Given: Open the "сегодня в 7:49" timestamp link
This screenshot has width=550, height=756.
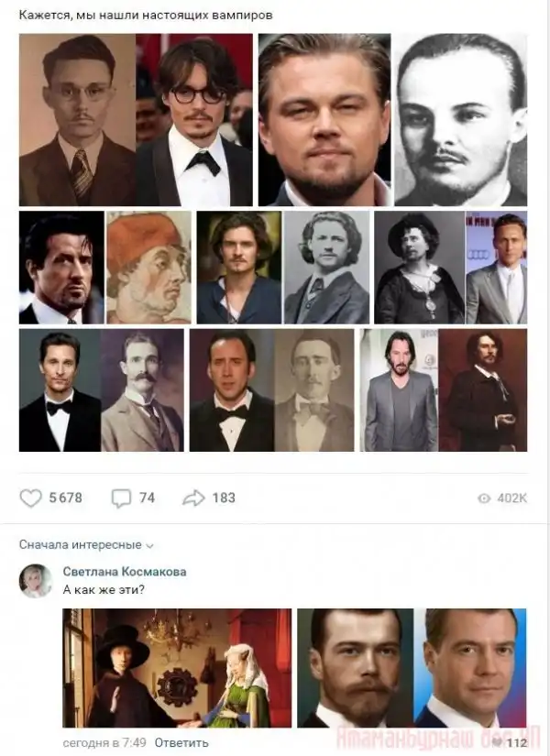Looking at the screenshot, I should coord(104,742).
